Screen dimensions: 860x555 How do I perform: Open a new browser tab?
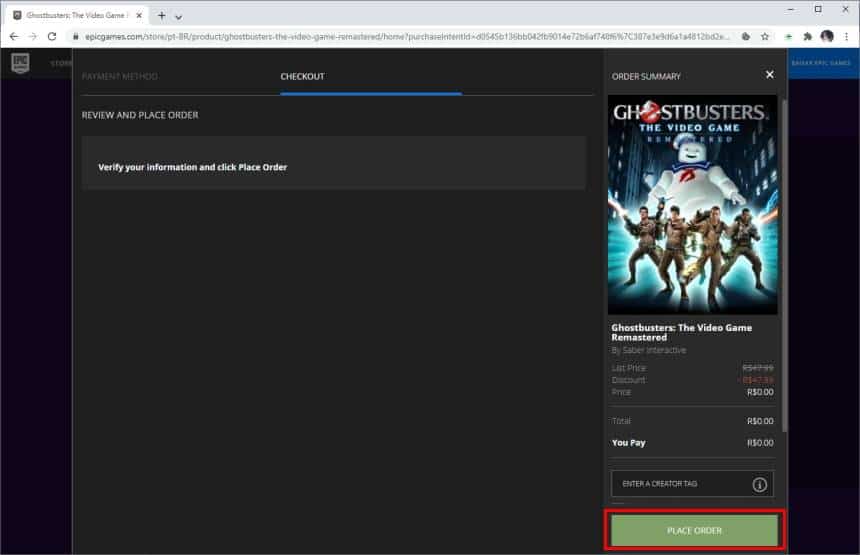pyautogui.click(x=161, y=16)
